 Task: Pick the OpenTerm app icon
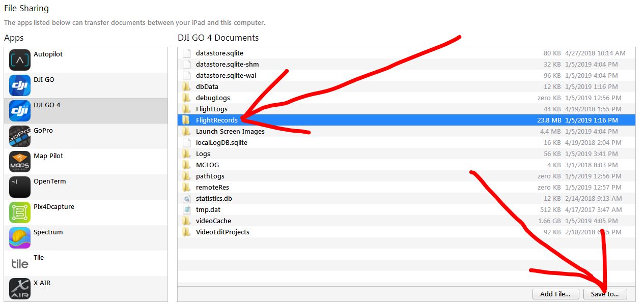click(20, 187)
